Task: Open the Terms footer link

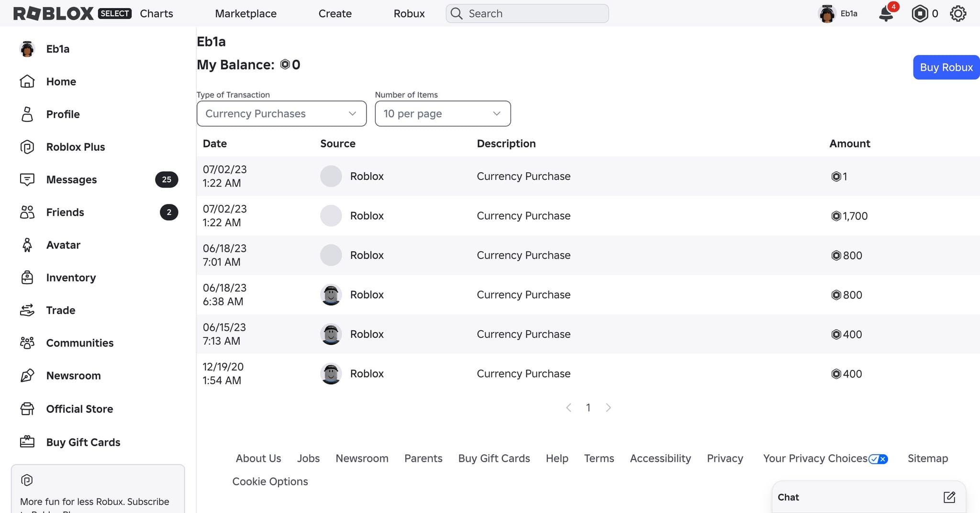Action: (x=599, y=458)
